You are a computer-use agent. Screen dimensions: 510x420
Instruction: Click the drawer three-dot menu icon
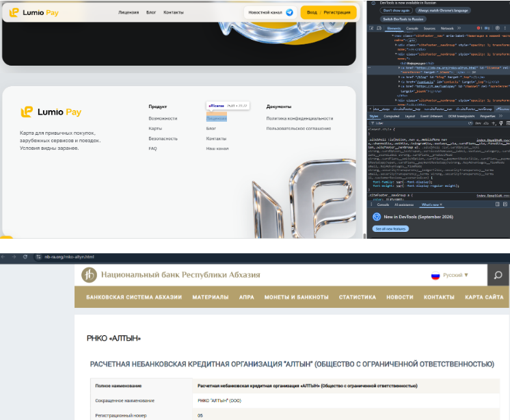coord(371,205)
